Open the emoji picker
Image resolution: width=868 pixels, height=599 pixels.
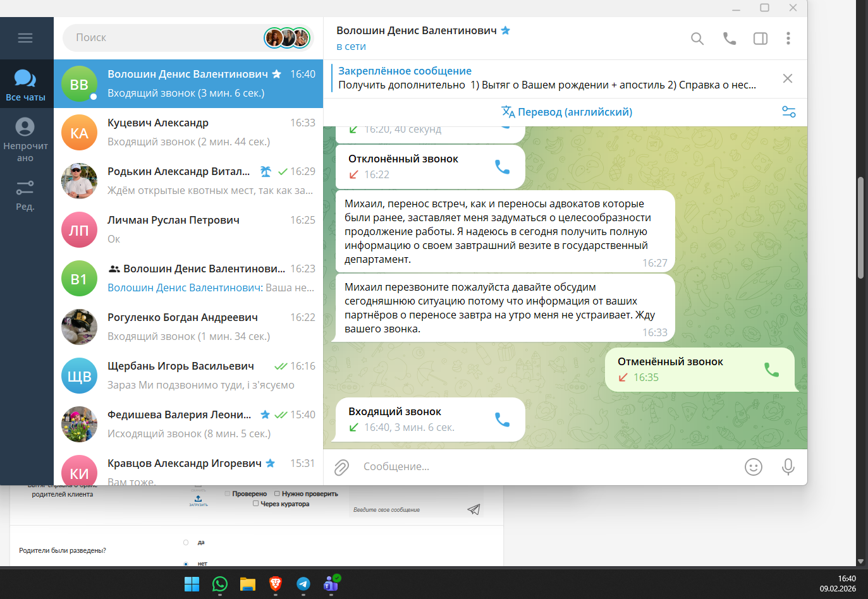754,467
